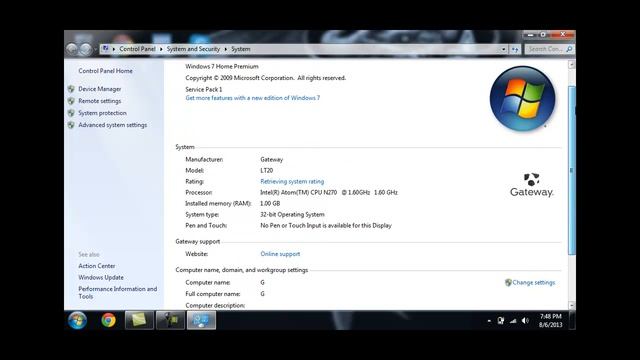Select the Model value LT20
The width and height of the screenshot is (640, 360).
pyautogui.click(x=267, y=171)
